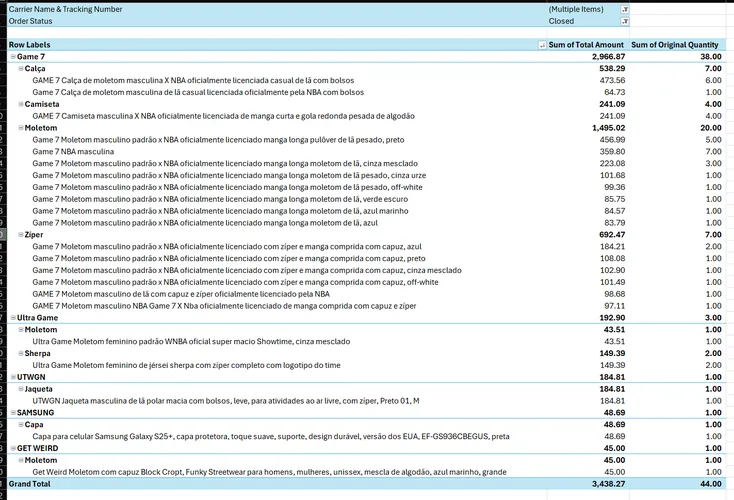Select the Moletom subtotal 1,495.02
Viewport: 734px width, 500px height.
pyautogui.click(x=608, y=128)
